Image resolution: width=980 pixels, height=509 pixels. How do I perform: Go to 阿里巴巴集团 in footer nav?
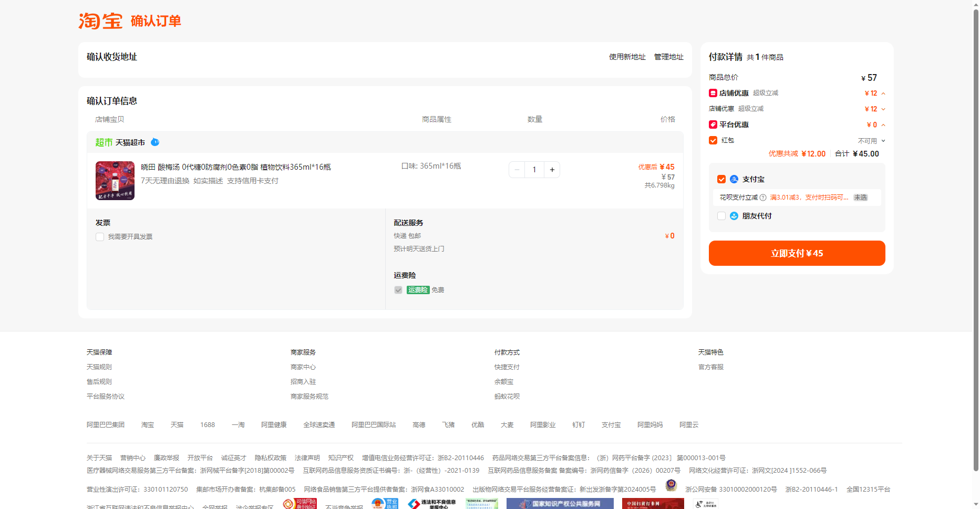point(106,425)
